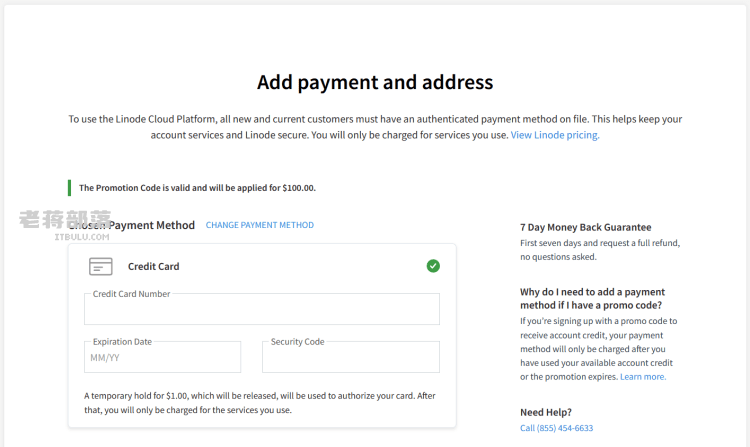Open the Learn more link
Image resolution: width=750 pixels, height=447 pixels.
(643, 377)
